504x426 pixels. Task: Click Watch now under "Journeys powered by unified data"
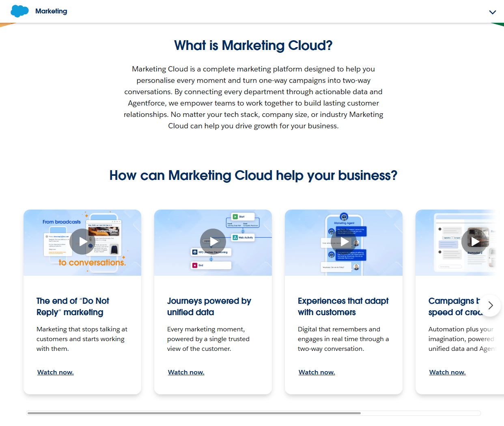coord(186,372)
